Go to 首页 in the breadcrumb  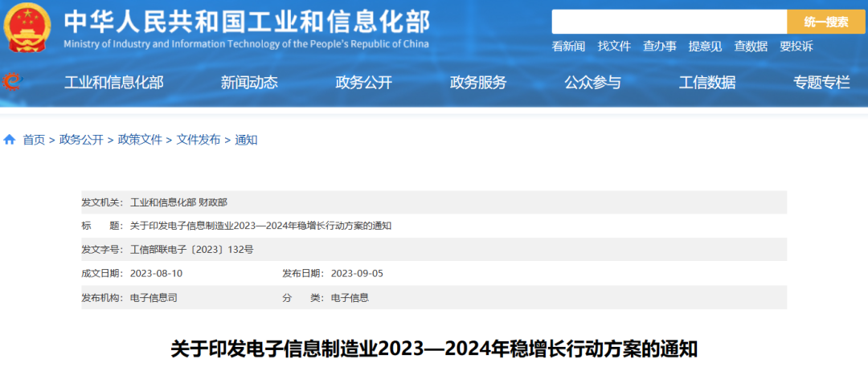coord(34,140)
